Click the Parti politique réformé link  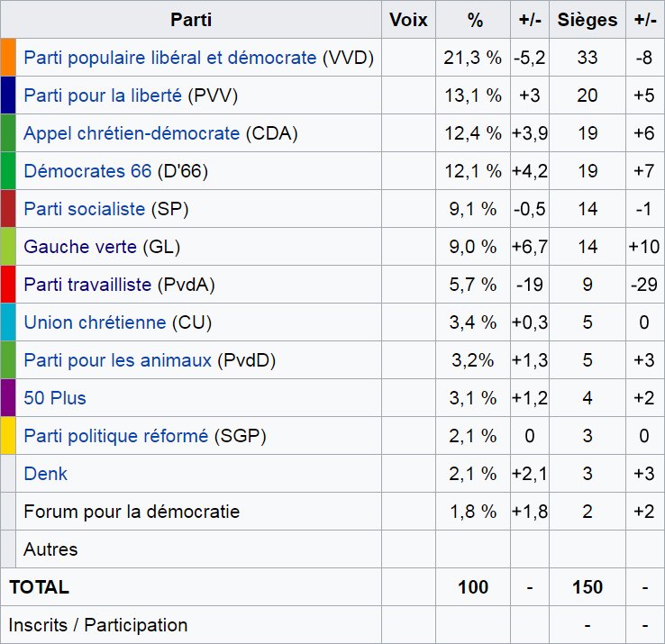click(115, 437)
